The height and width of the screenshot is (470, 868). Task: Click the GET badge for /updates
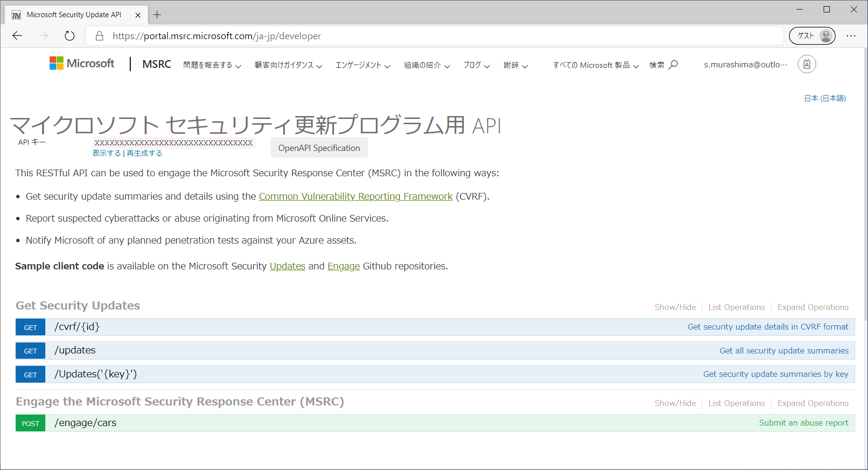coord(31,351)
